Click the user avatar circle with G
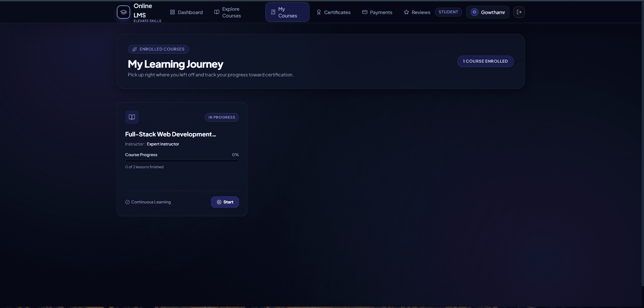644x308 pixels. click(474, 12)
